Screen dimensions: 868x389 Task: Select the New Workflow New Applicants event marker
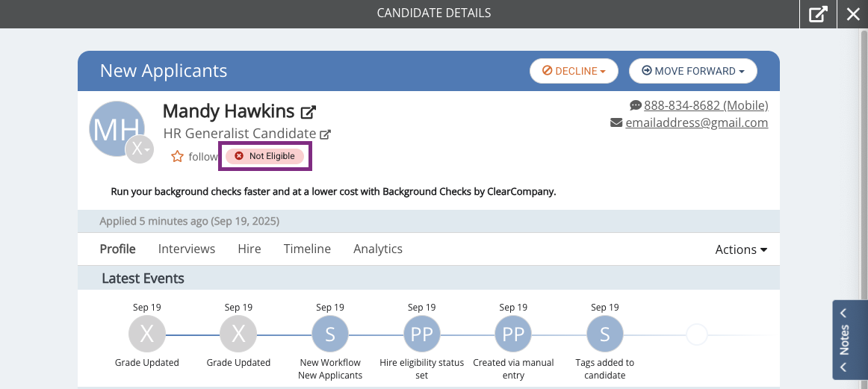330,334
